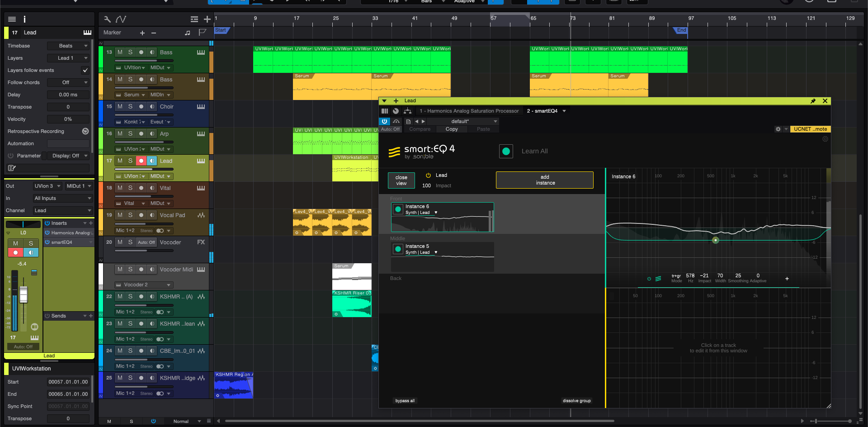Viewport: 868px width, 427px height.
Task: Open smart:EQ 4 settings cog icon
Action: [x=825, y=139]
